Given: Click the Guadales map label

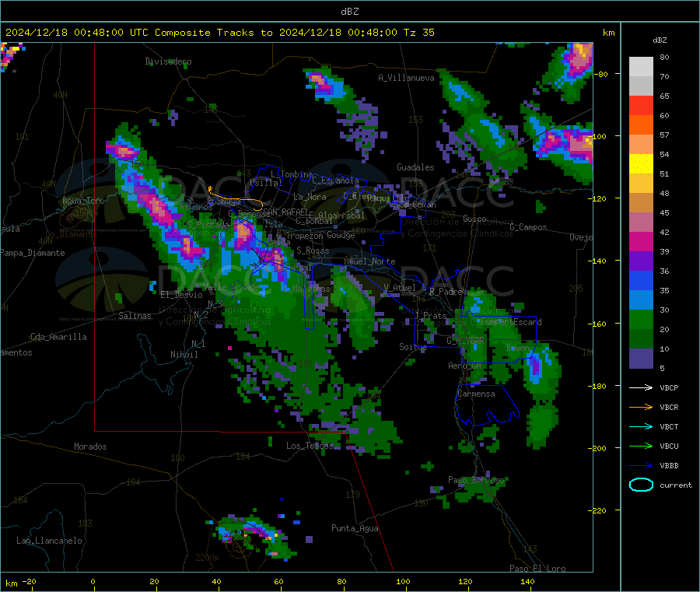Looking at the screenshot, I should pyautogui.click(x=415, y=167).
